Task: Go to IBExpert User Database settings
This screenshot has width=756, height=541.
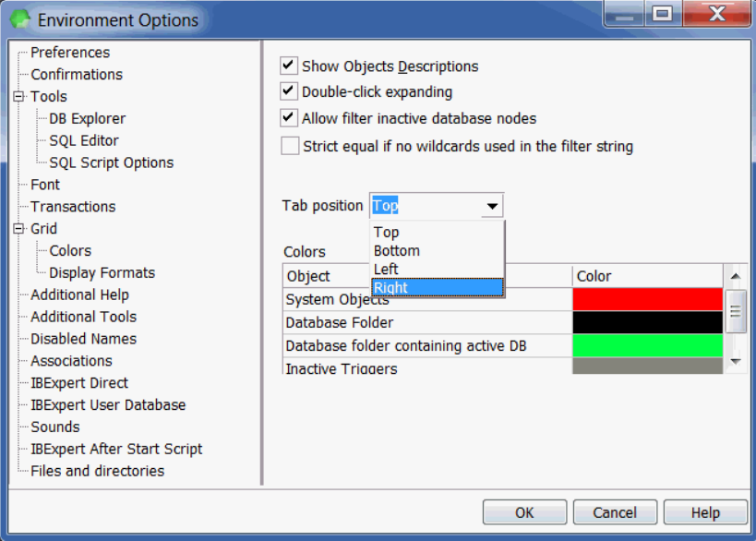Action: pos(108,405)
